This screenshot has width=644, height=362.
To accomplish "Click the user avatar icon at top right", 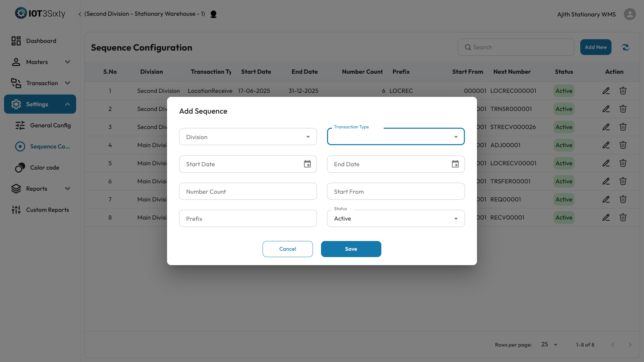I will pyautogui.click(x=630, y=14).
